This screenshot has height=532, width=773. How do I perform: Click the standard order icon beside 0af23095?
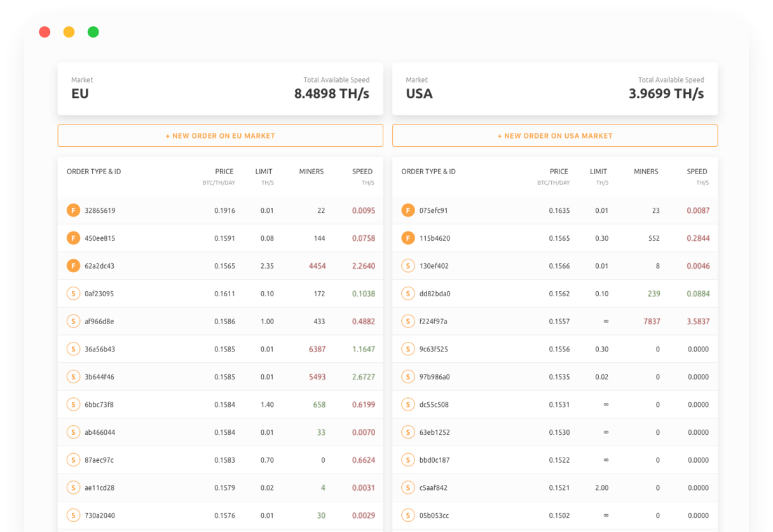73,293
